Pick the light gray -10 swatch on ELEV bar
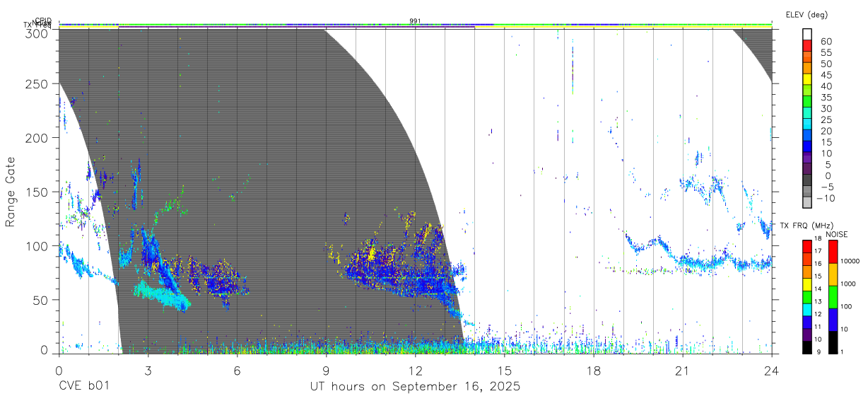This screenshot has height=401, width=868. (807, 201)
